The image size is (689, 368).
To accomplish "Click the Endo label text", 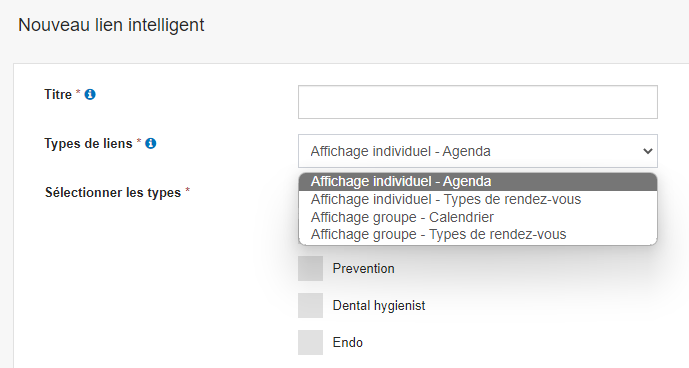I will pyautogui.click(x=348, y=342).
